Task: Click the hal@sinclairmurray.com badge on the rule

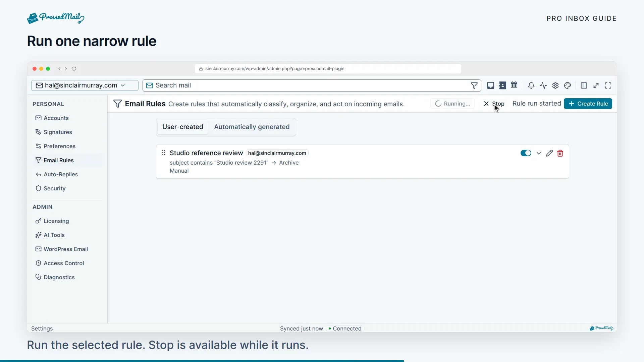Action: point(277,153)
